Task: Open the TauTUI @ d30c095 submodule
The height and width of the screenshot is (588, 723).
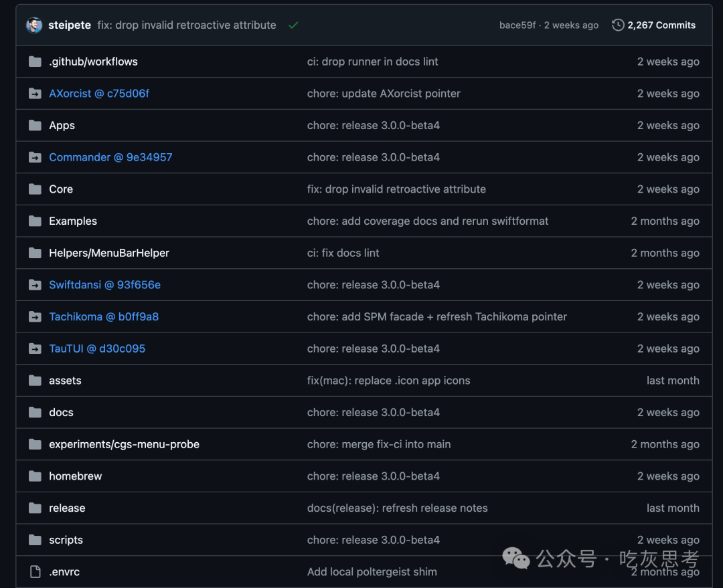Action: click(97, 349)
